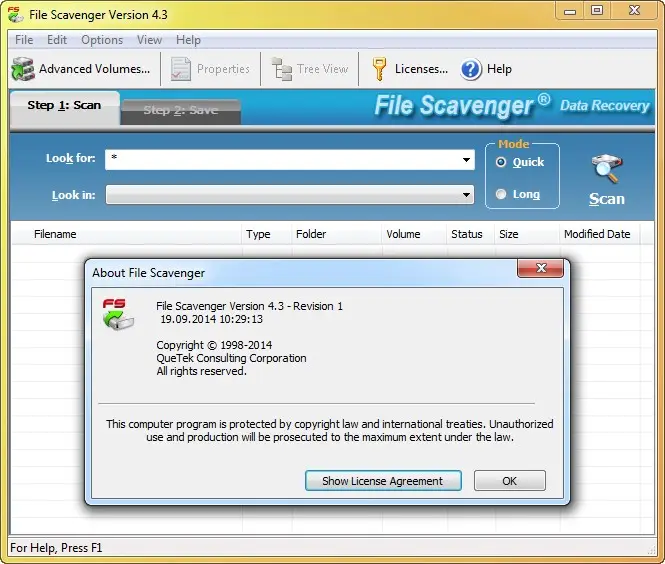Open the Options menu

pos(102,40)
